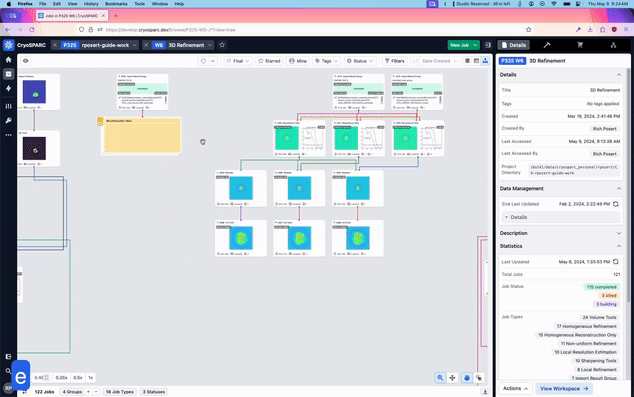Open the Tags filter dropdown
The width and height of the screenshot is (634, 397).
click(x=326, y=61)
